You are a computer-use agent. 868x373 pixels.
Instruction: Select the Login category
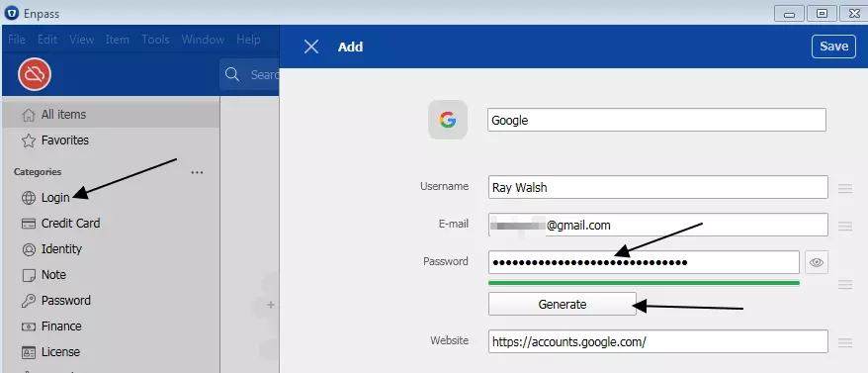[111, 197]
